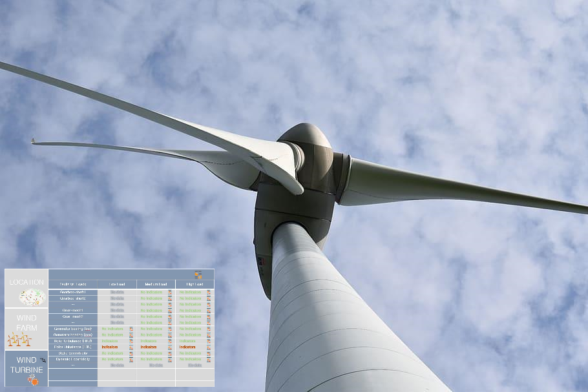Click the cursor icon next to WIND TURBINE

click(43, 358)
